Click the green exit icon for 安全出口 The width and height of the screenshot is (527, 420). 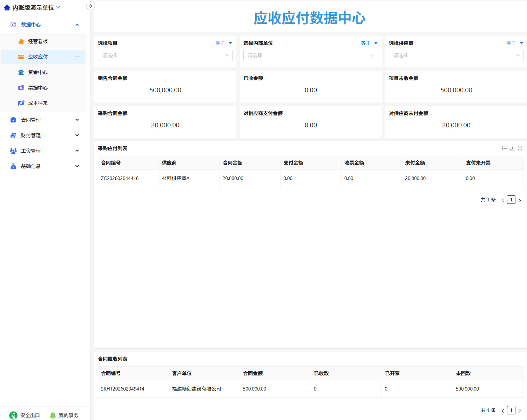(13, 415)
